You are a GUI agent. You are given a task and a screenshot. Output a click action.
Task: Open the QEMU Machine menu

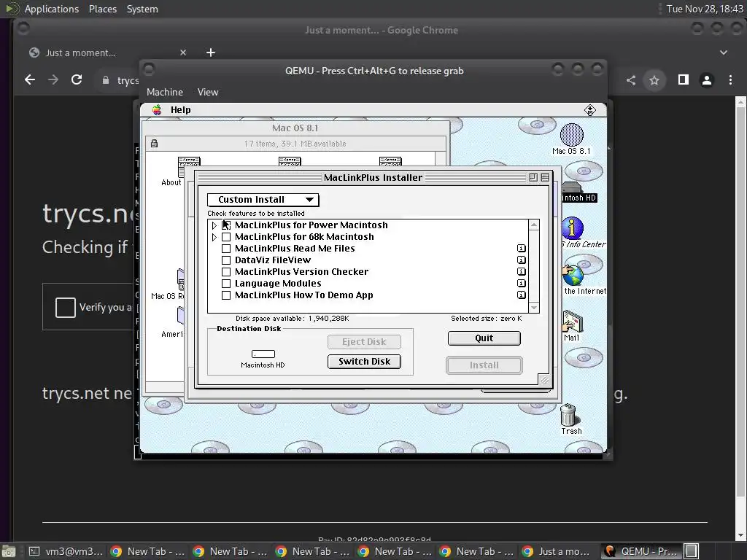click(164, 93)
